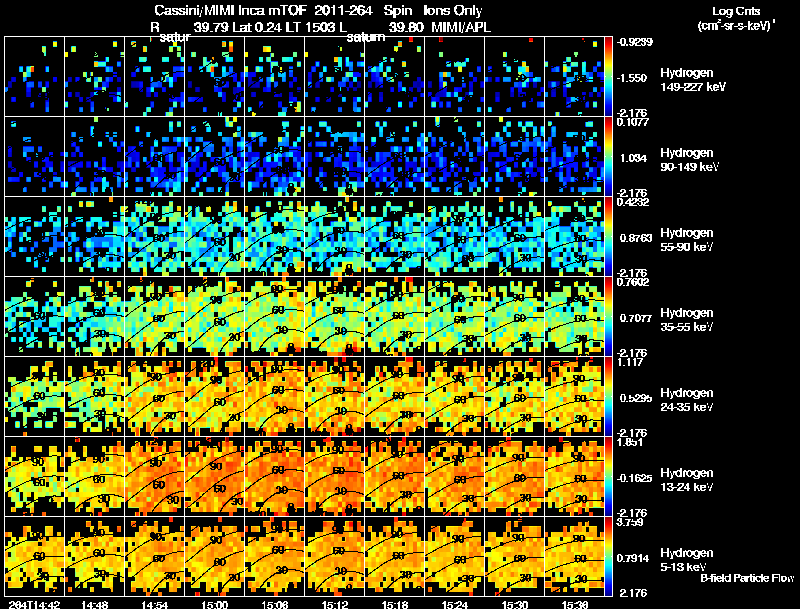The width and height of the screenshot is (800, 609).
Task: Click the Hydrogen 149-227 keV color bar
Action: tap(608, 76)
